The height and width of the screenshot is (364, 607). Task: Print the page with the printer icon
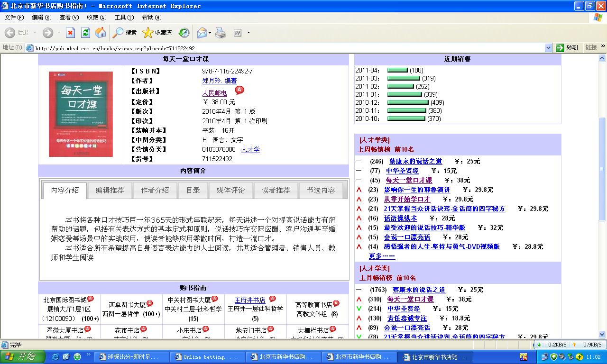221,33
